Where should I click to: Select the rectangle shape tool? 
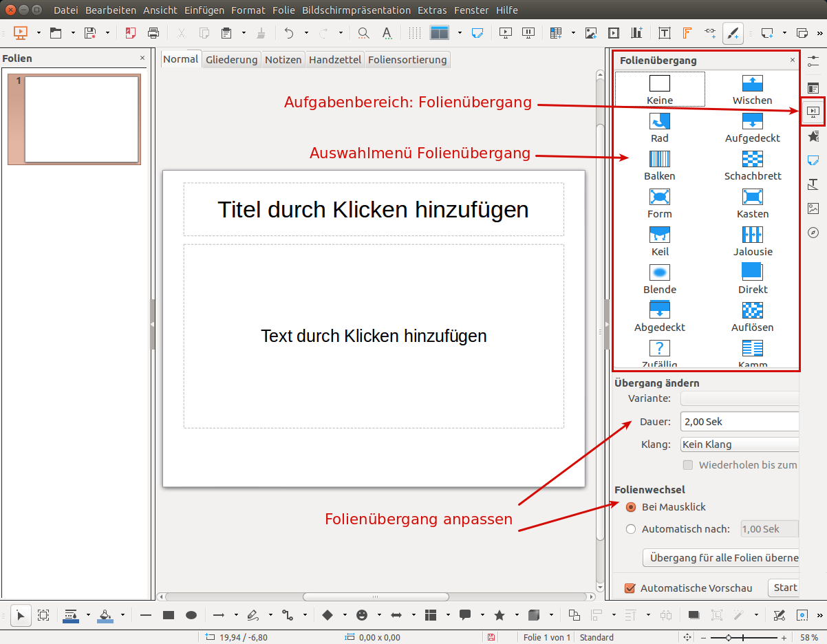pos(169,615)
